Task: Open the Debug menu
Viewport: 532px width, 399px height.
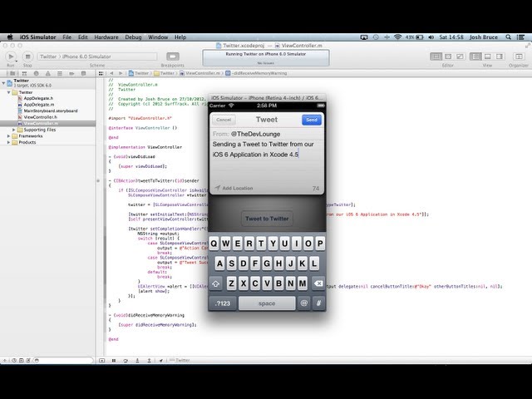Action: click(133, 37)
